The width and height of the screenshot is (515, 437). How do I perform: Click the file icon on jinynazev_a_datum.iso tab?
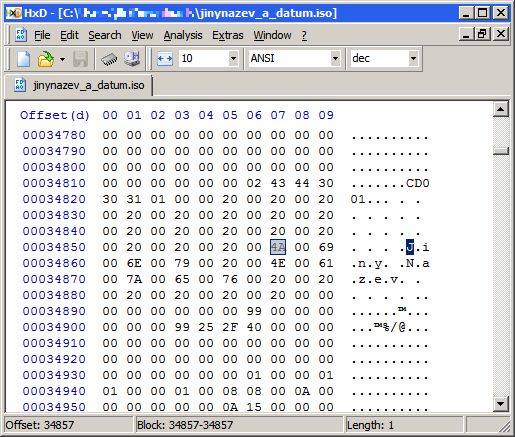[20, 85]
